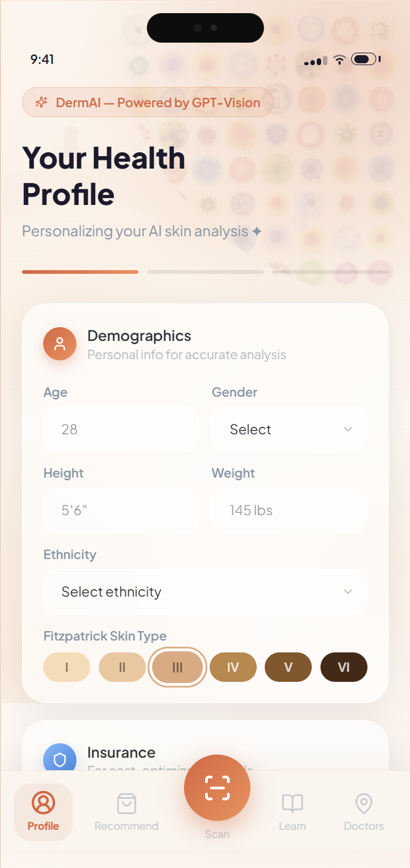Viewport: 410px width, 868px height.
Task: Click the Demographics person avatar icon
Action: (60, 343)
